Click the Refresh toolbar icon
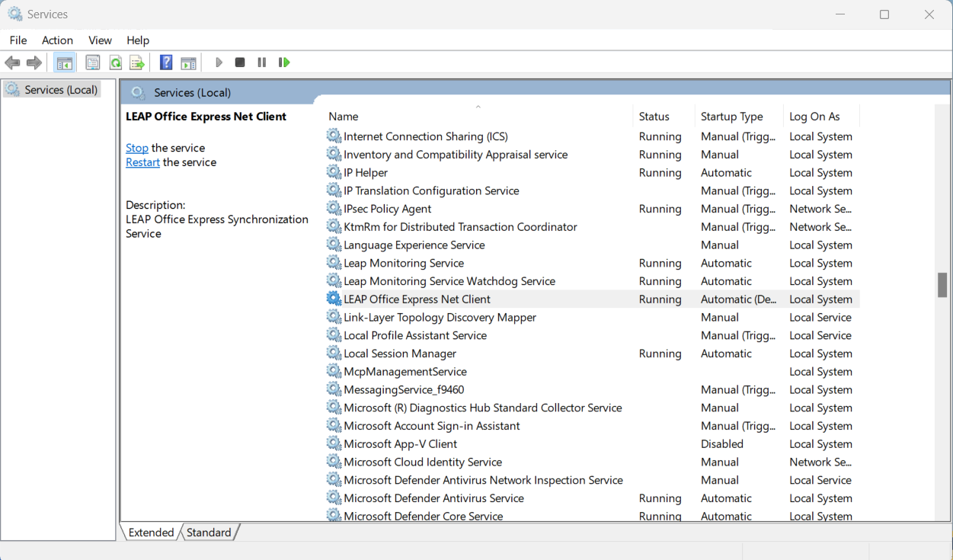The image size is (953, 560). coord(115,62)
